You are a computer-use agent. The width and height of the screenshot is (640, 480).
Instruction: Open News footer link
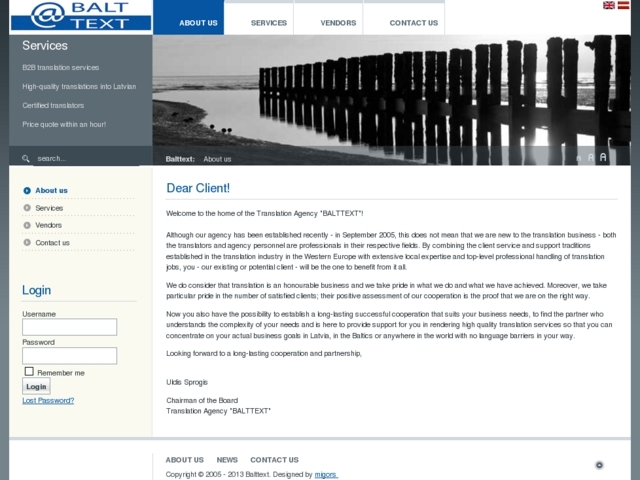pyautogui.click(x=227, y=460)
